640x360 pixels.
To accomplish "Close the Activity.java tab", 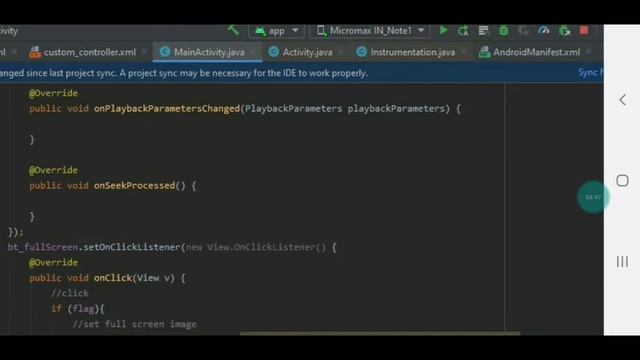I will point(341,52).
